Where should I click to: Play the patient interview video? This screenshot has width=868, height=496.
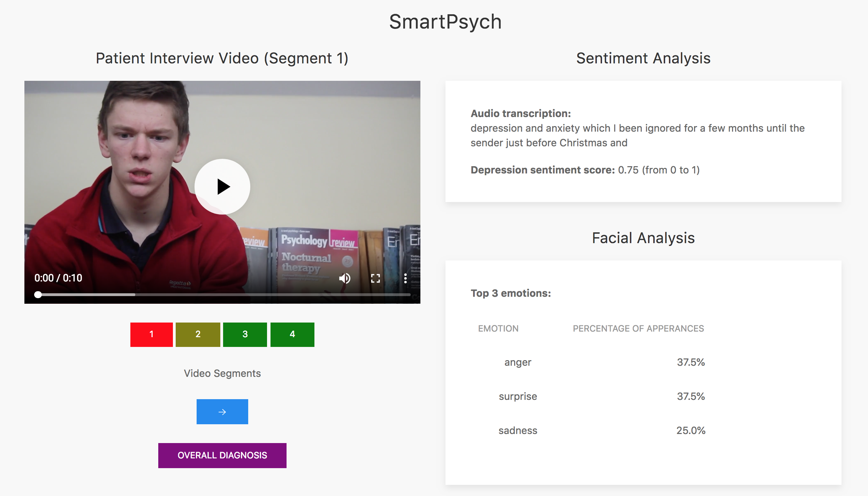(222, 187)
